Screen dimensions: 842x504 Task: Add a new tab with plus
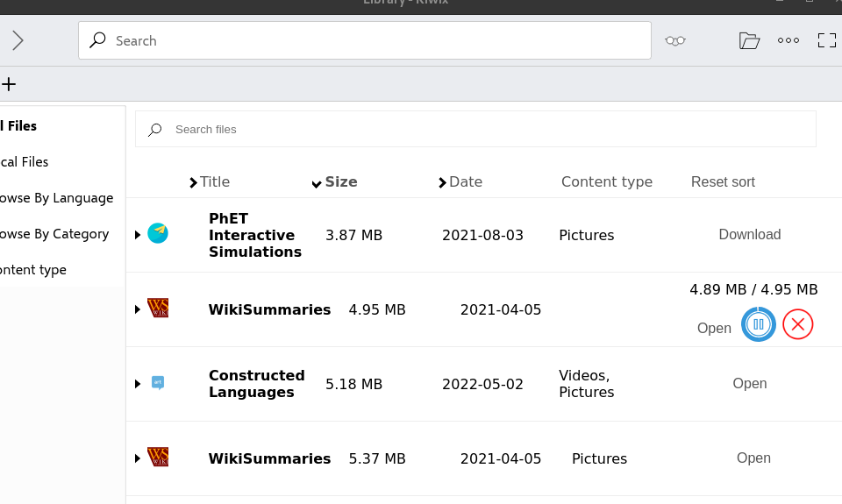point(9,84)
